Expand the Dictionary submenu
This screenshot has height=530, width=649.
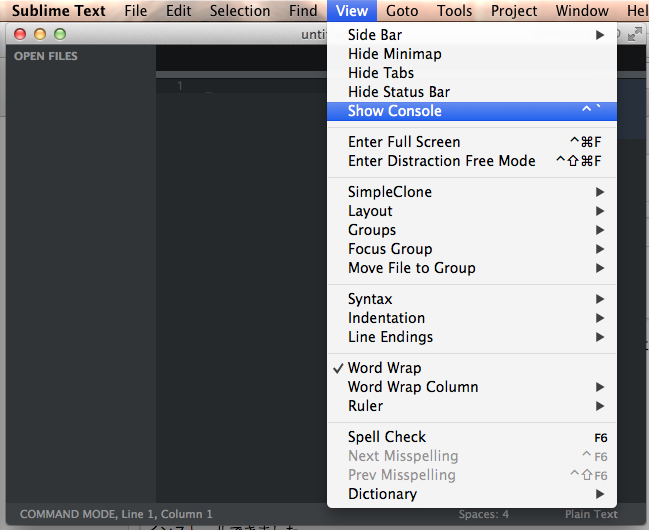pyautogui.click(x=472, y=494)
